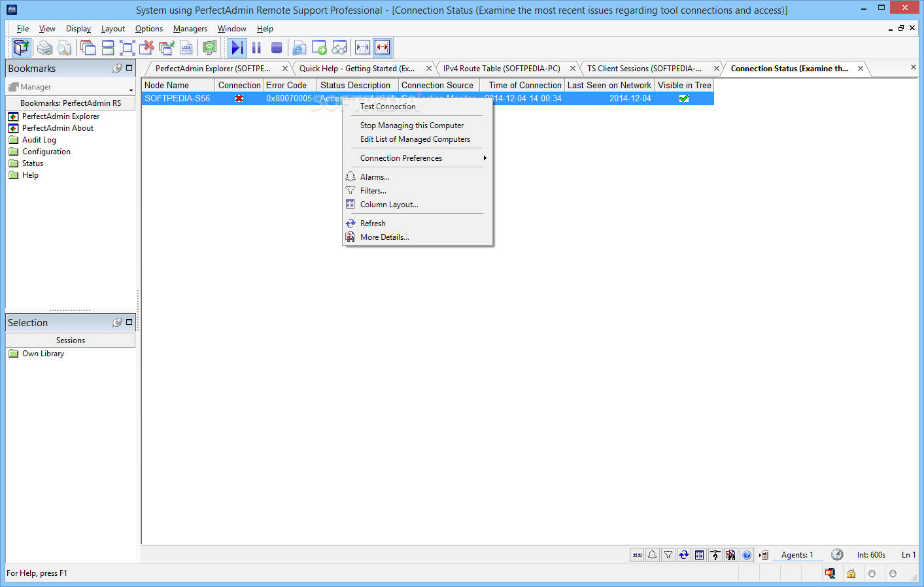Click the stop toolbar button

[x=277, y=48]
